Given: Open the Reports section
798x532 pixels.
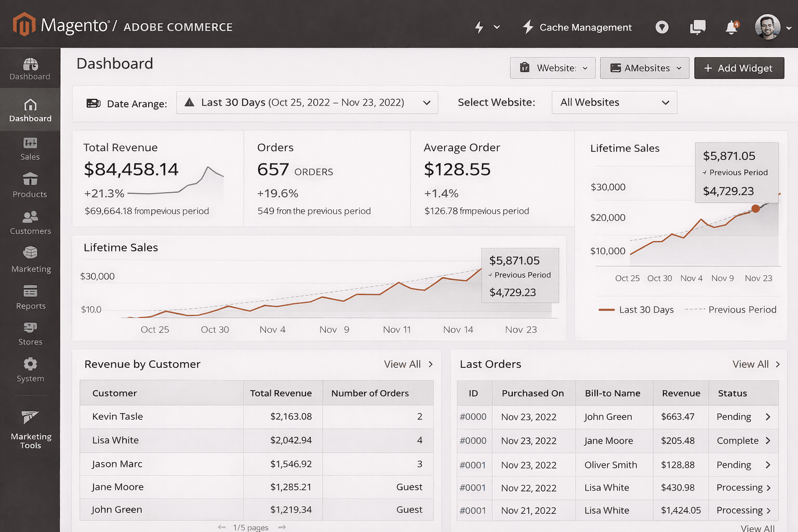Looking at the screenshot, I should (x=30, y=297).
